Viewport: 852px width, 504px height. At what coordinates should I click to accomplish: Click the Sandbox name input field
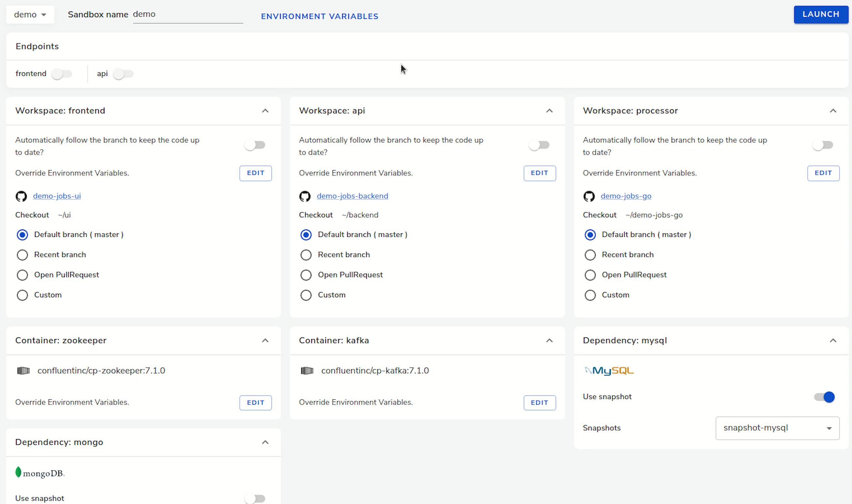(188, 15)
